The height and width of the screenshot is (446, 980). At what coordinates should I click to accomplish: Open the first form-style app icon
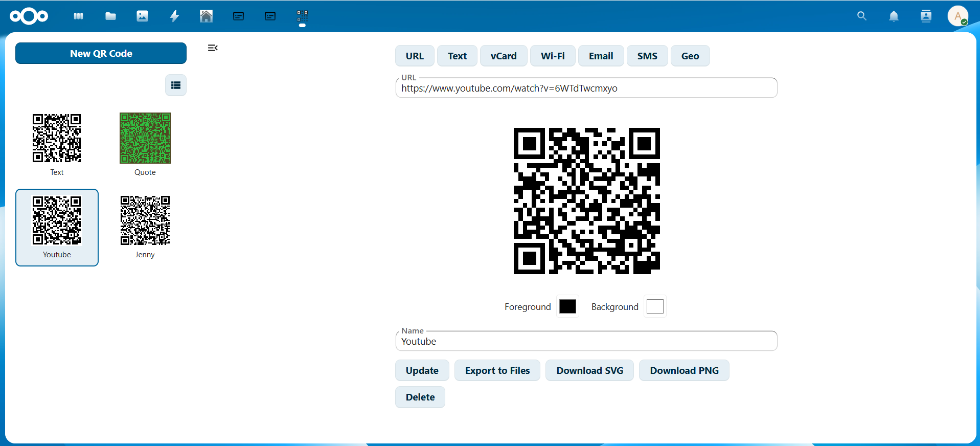[238, 16]
